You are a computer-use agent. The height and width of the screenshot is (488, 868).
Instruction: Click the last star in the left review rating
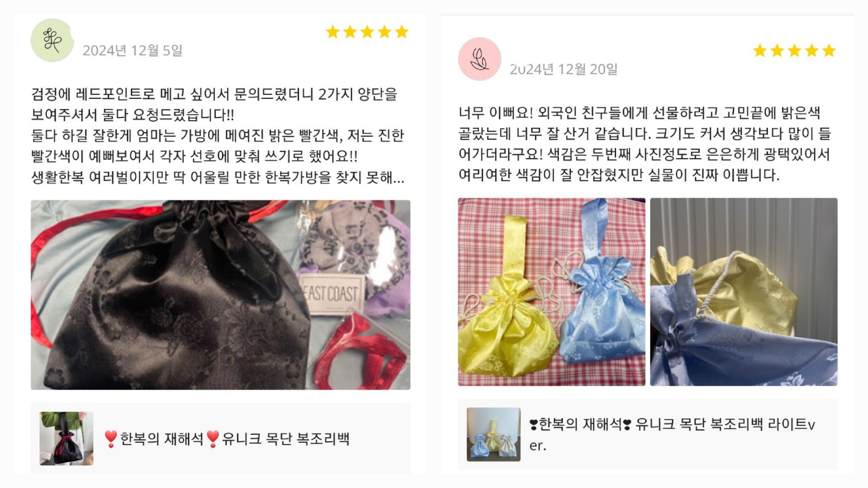click(402, 32)
